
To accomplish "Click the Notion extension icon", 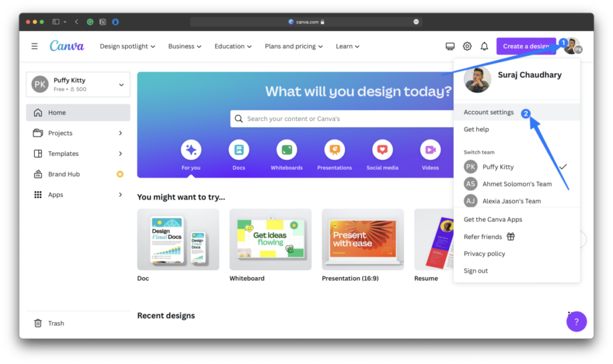I will (102, 22).
